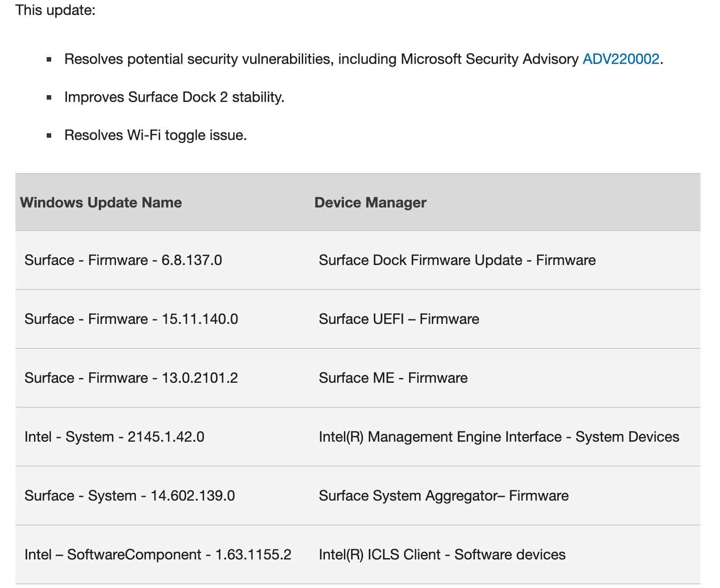Click the 'Windows Update Name' column header
Viewport: 720px width, 588px height.
[x=101, y=202]
